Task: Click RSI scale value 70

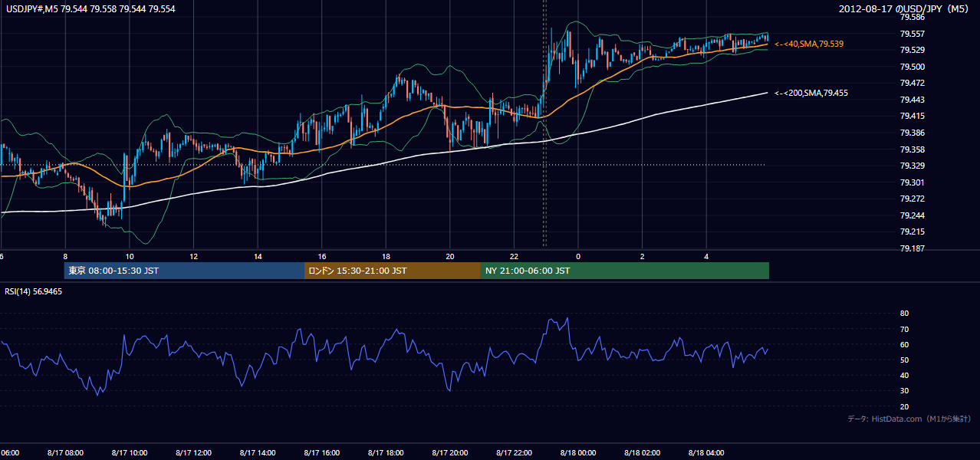Action: 904,329
